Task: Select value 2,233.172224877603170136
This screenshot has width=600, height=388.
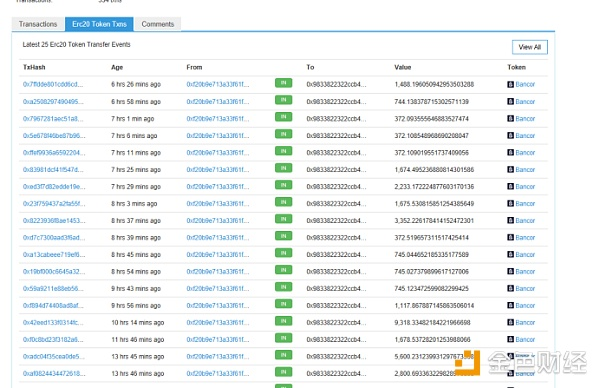Action: 434,186
